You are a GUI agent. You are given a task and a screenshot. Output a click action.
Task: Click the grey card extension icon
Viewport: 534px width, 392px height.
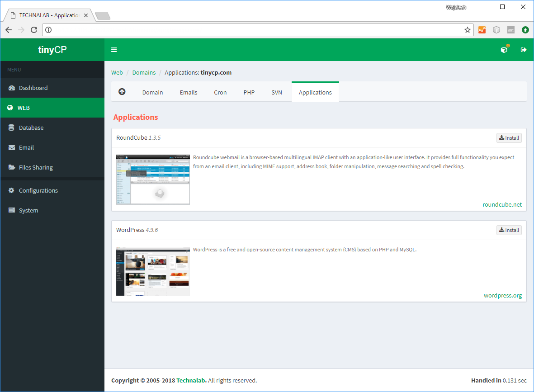point(511,30)
